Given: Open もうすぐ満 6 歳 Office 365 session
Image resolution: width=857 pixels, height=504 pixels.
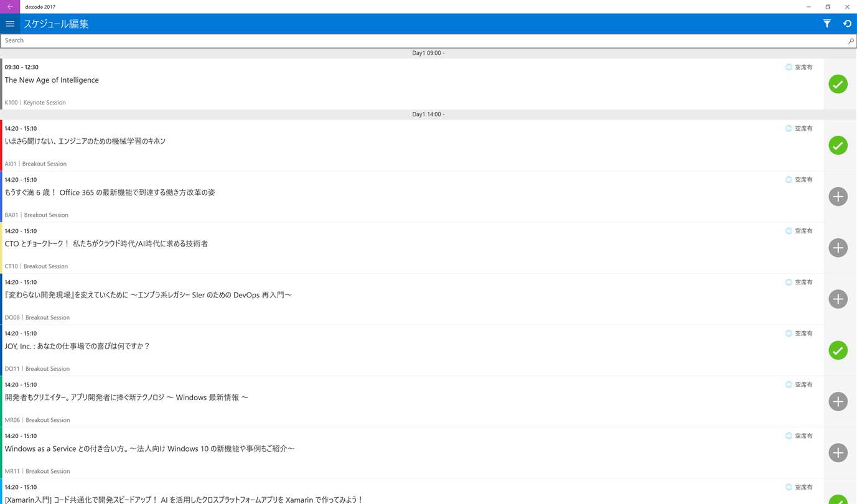Looking at the screenshot, I should 110,193.
